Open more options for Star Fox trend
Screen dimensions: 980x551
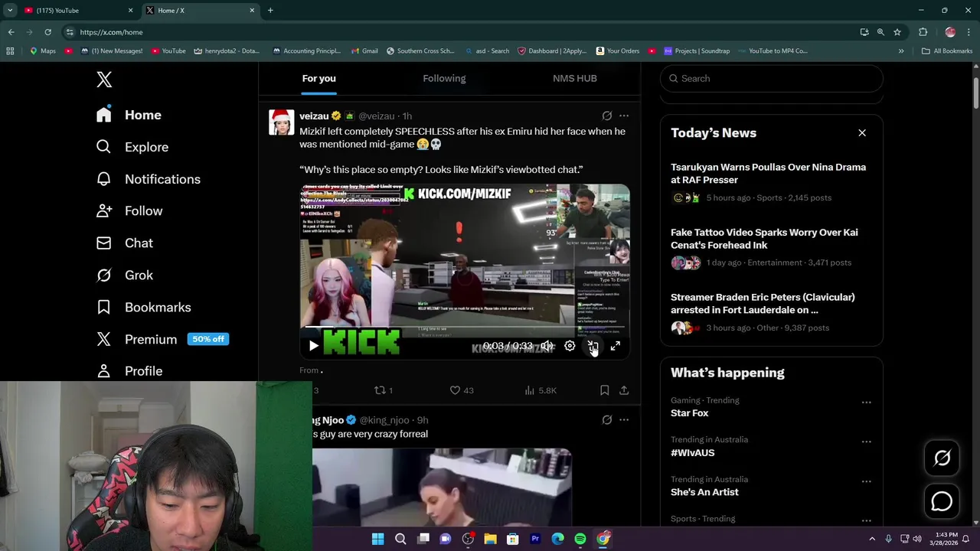[x=866, y=403]
